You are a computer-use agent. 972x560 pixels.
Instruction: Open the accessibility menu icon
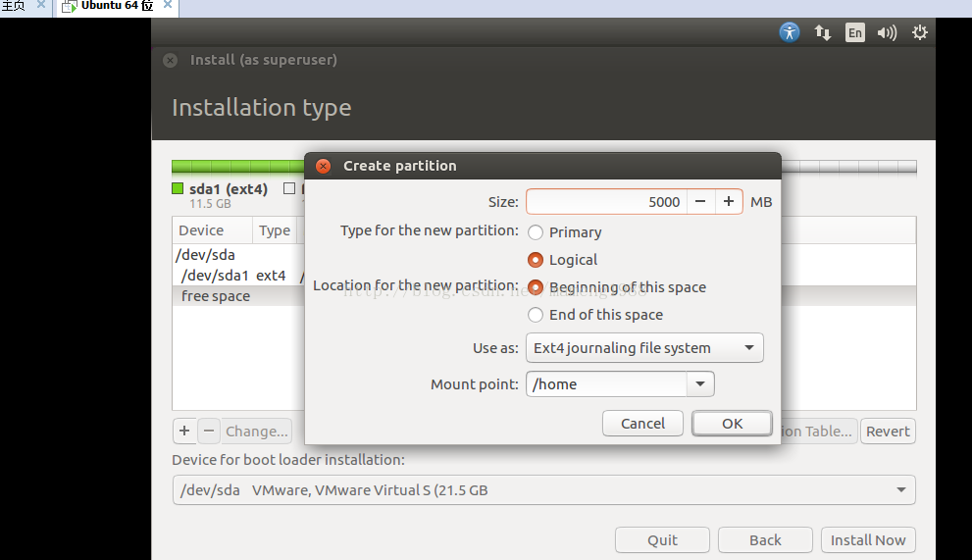(790, 32)
